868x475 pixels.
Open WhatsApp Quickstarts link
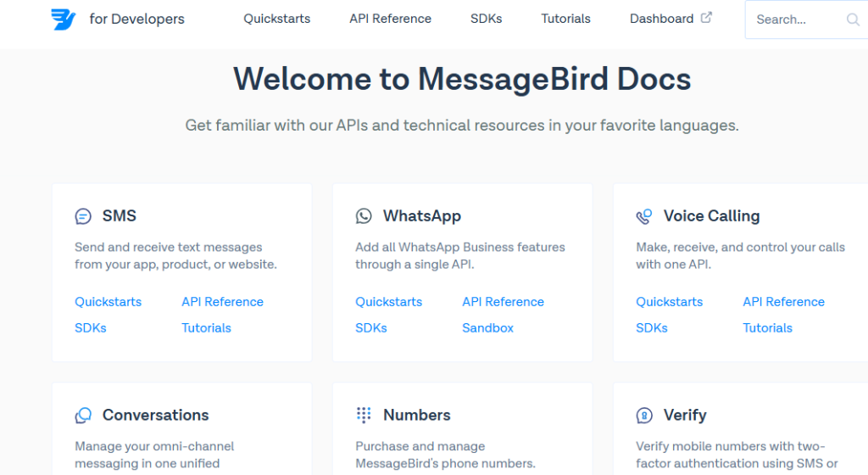[388, 302]
